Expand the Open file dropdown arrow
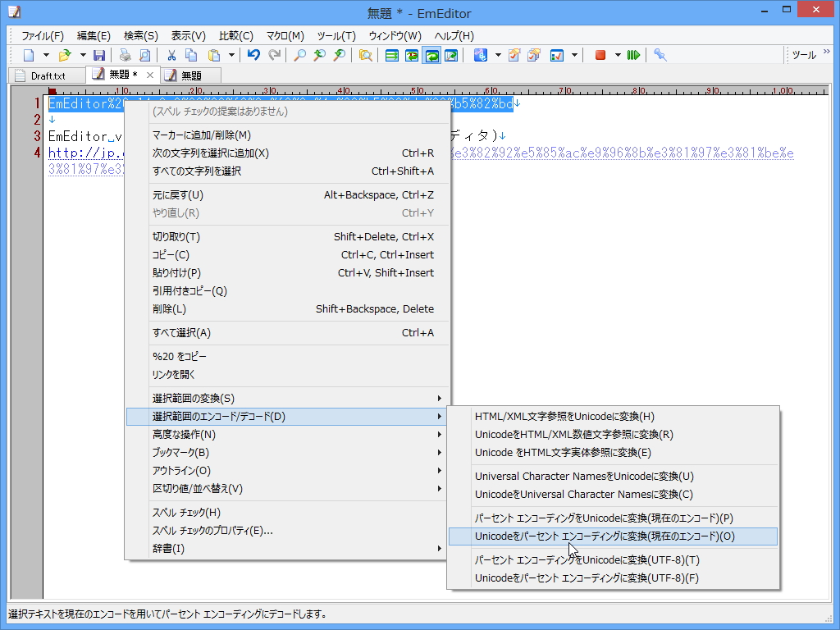 [83, 55]
